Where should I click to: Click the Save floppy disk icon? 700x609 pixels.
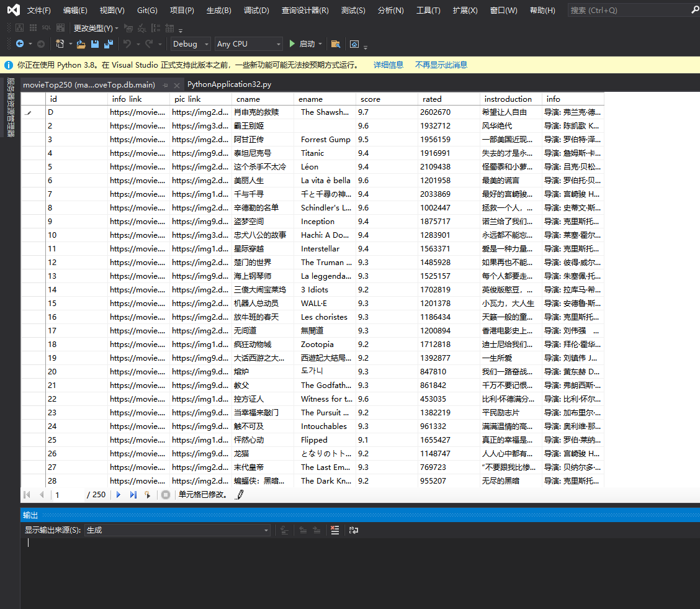(x=95, y=43)
